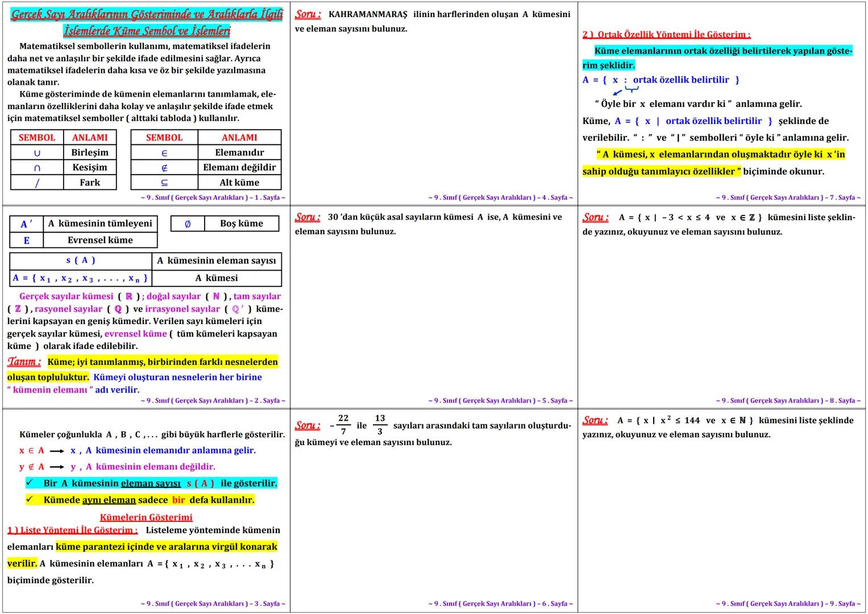The width and height of the screenshot is (868, 614).
Task: Click the empty set symbol ∅
Action: (x=189, y=223)
